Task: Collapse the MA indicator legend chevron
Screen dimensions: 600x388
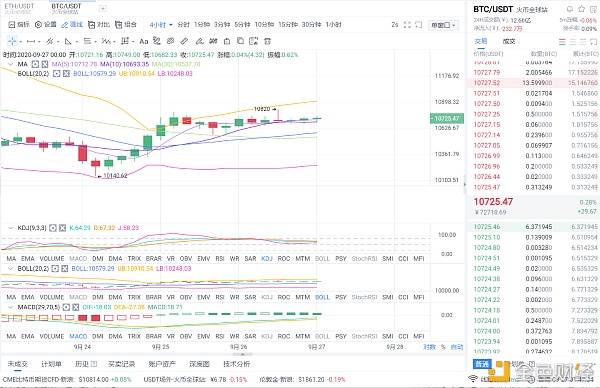Action: click(10, 64)
